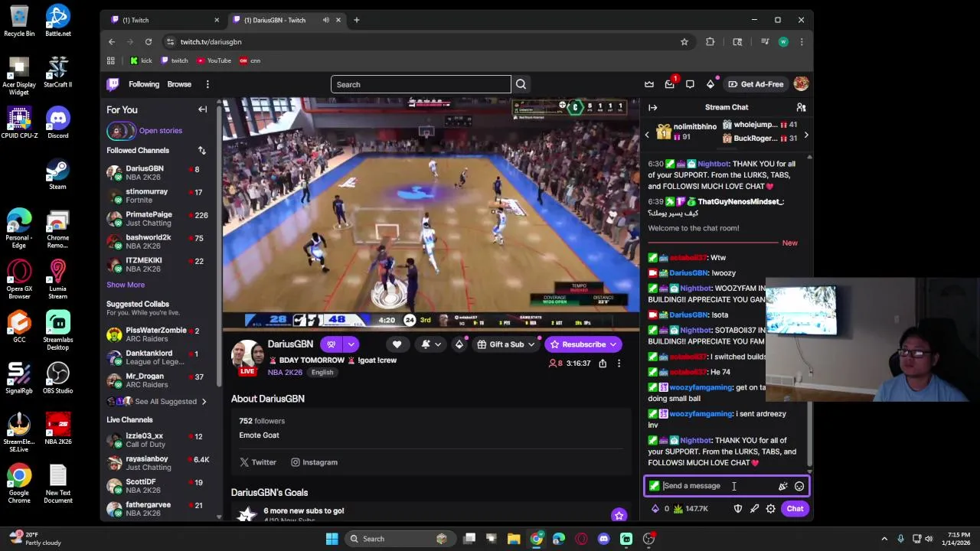980x551 pixels.
Task: Open the File Explorer taskbar icon
Action: (514, 539)
